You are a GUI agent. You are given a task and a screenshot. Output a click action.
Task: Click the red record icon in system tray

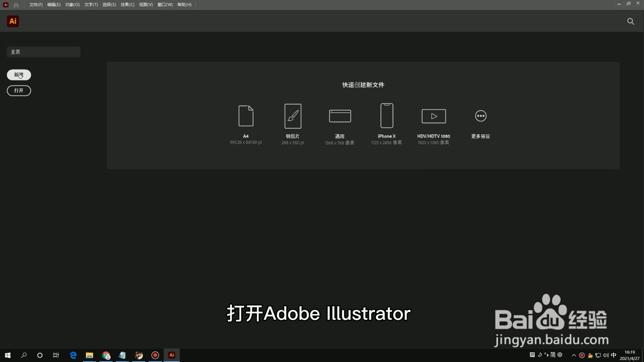[x=582, y=355]
